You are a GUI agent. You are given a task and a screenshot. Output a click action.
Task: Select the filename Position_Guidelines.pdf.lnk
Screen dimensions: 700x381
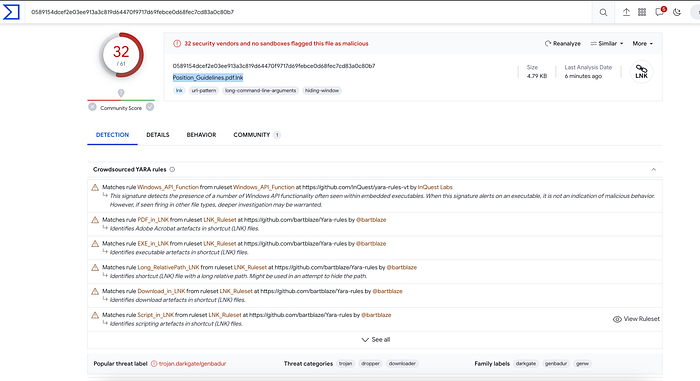point(208,77)
